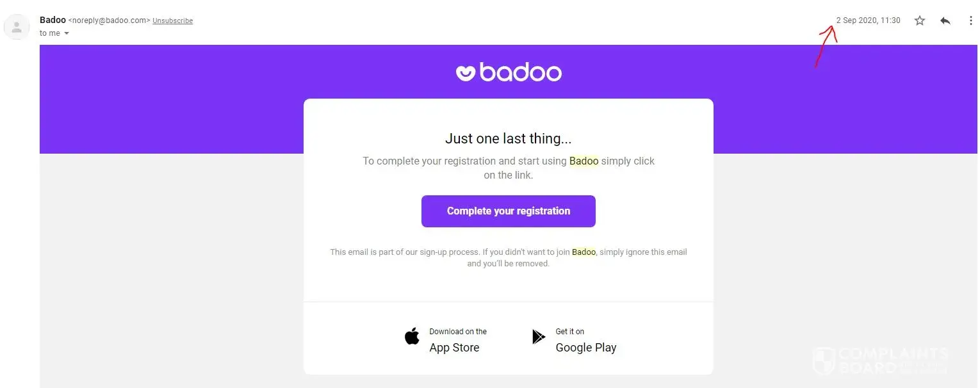Star this Badoo email
The height and width of the screenshot is (388, 980).
(x=920, y=20)
